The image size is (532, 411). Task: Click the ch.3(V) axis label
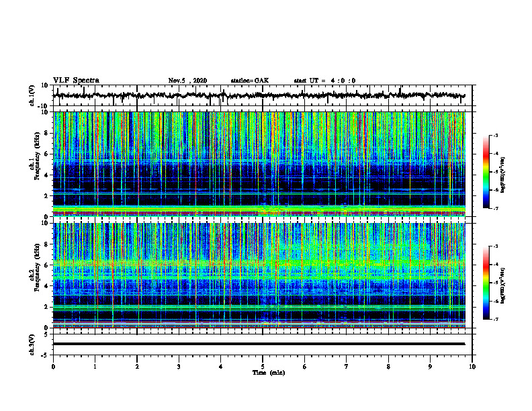pos(32,345)
